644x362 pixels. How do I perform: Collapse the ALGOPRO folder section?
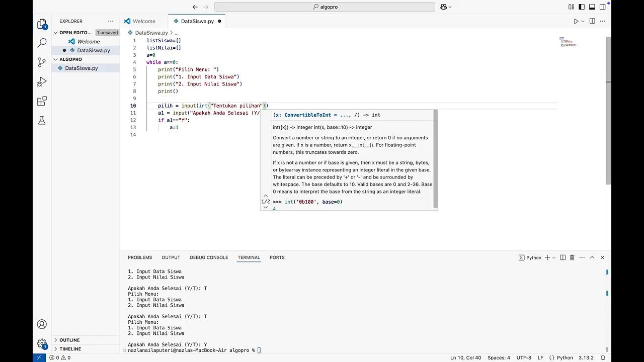(70, 59)
